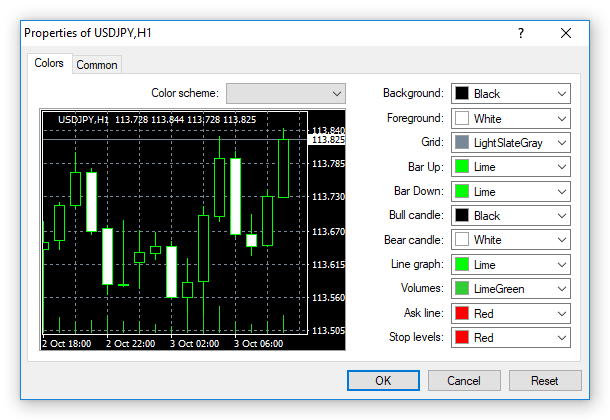610x420 pixels.
Task: Close the Properties dialog
Action: coord(566,33)
